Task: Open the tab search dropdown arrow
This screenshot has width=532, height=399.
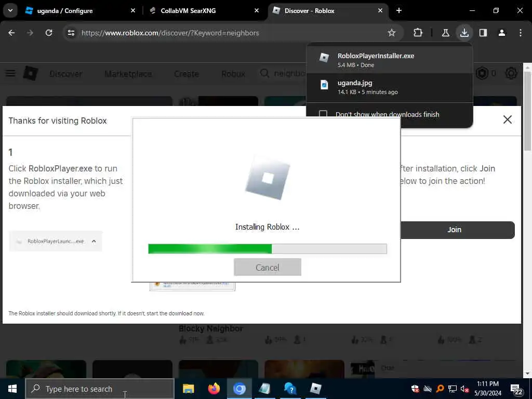Action: coord(10,10)
